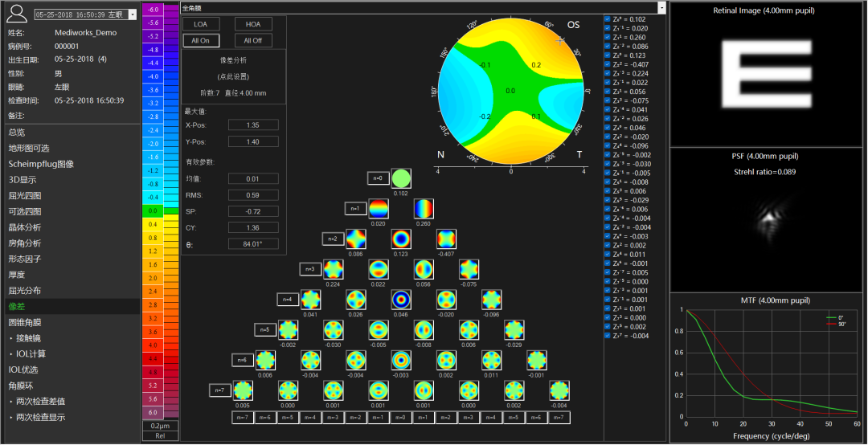868x445 pixels.
Task: Click the n=3 row button
Action: [310, 270]
